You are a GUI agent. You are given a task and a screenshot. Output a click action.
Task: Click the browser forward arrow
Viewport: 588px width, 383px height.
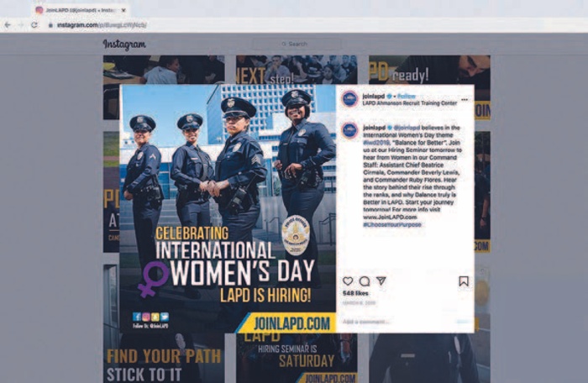click(x=21, y=24)
